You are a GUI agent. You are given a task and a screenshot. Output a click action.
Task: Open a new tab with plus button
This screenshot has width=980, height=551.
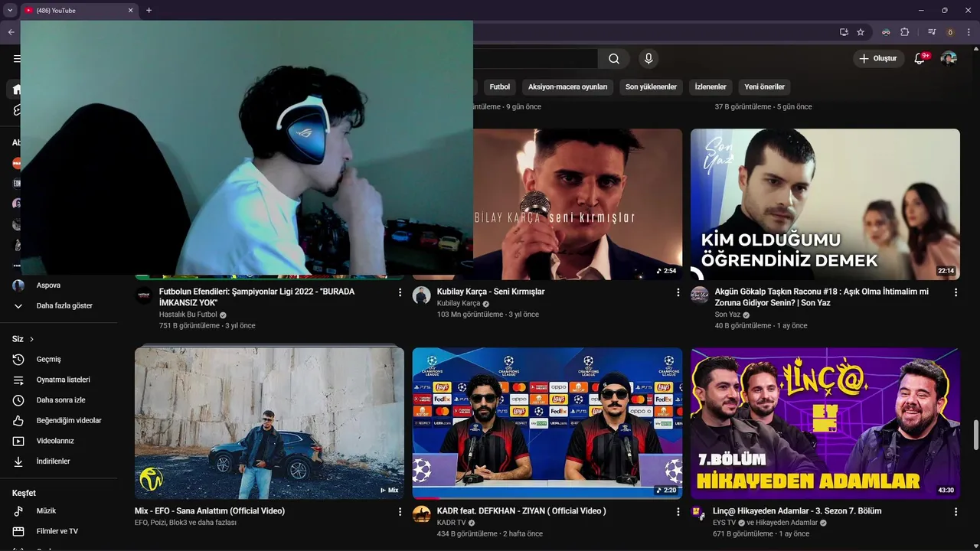[149, 11]
